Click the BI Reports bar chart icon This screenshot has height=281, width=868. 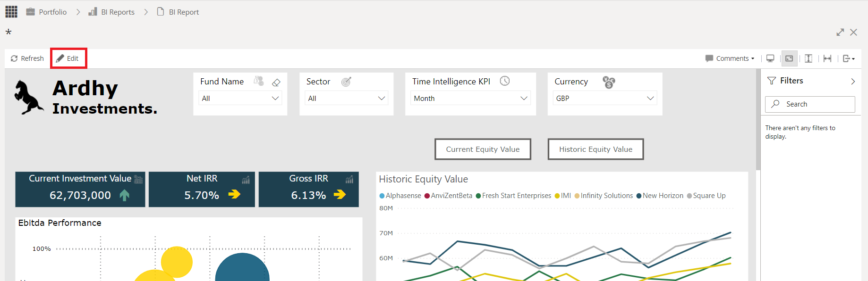pos(93,12)
